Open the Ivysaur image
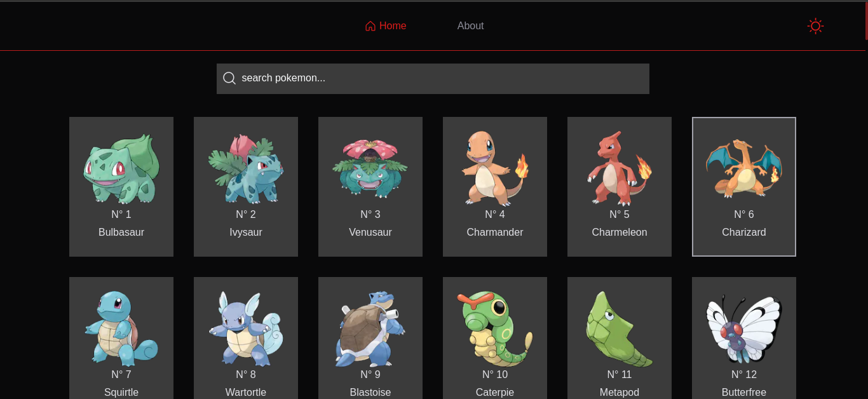The image size is (868, 399). 246,168
